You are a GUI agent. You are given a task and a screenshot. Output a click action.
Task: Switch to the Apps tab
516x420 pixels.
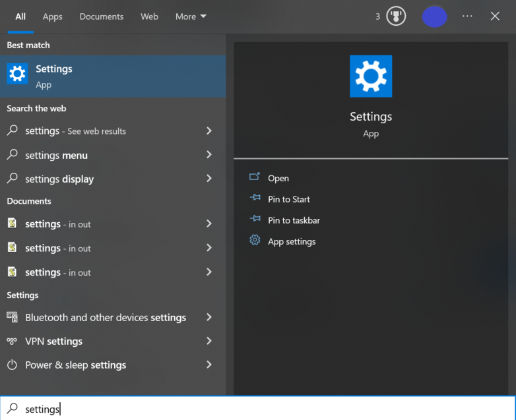click(x=52, y=16)
